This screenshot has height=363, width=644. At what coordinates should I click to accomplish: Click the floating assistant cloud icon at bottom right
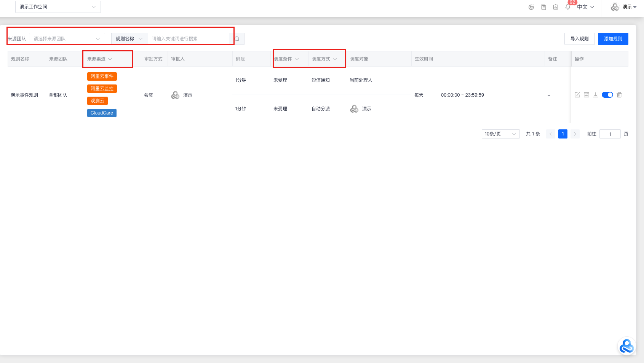tap(626, 346)
